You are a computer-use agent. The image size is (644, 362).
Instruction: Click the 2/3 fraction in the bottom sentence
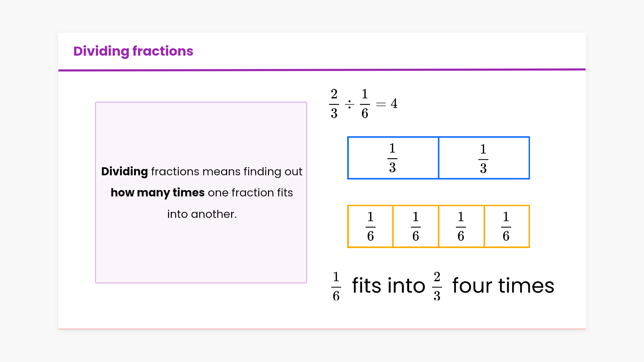[x=437, y=286]
